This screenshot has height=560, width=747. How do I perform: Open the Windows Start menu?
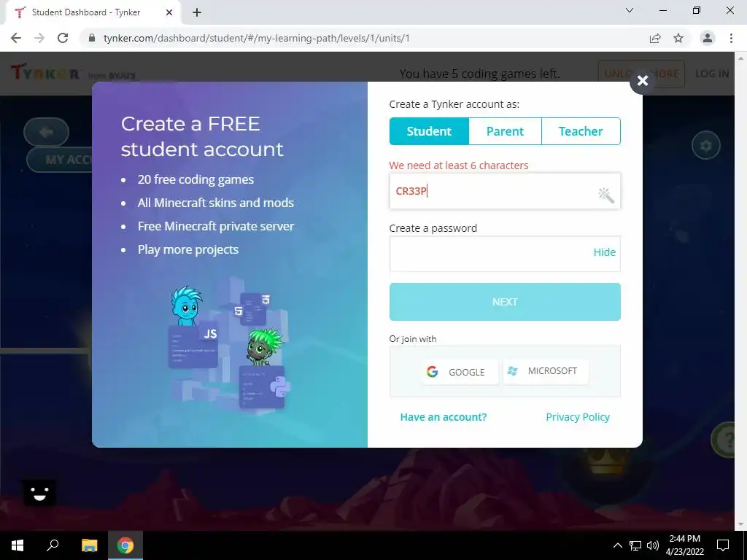point(18,545)
